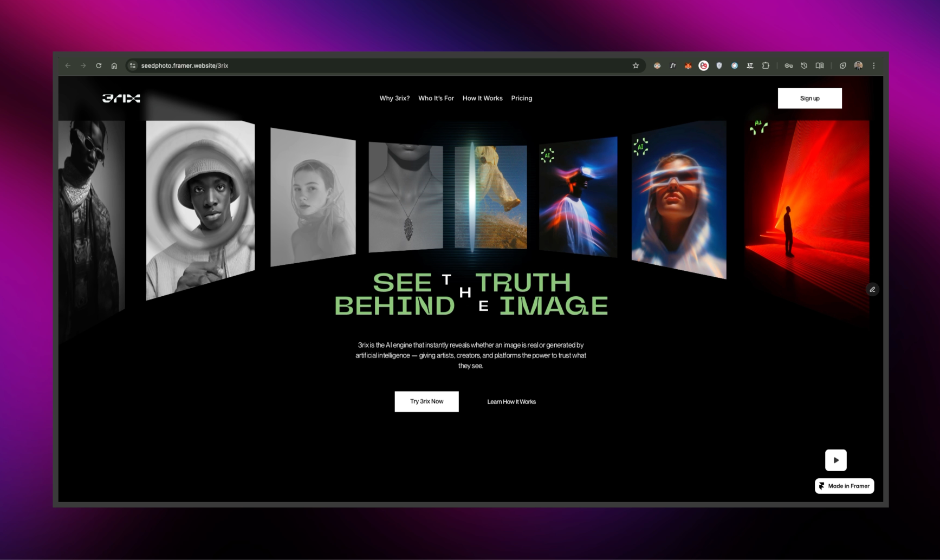Open Google Password Manager key icon
The image size is (940, 560).
pos(788,65)
